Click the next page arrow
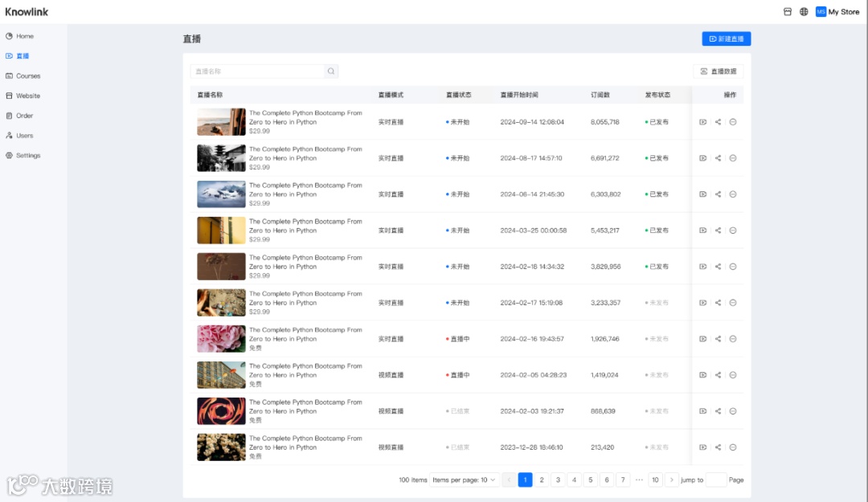The width and height of the screenshot is (868, 502). (671, 480)
